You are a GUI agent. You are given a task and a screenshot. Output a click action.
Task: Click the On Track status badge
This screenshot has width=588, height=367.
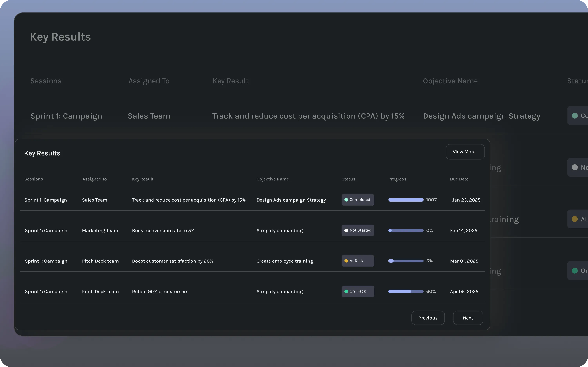tap(358, 291)
